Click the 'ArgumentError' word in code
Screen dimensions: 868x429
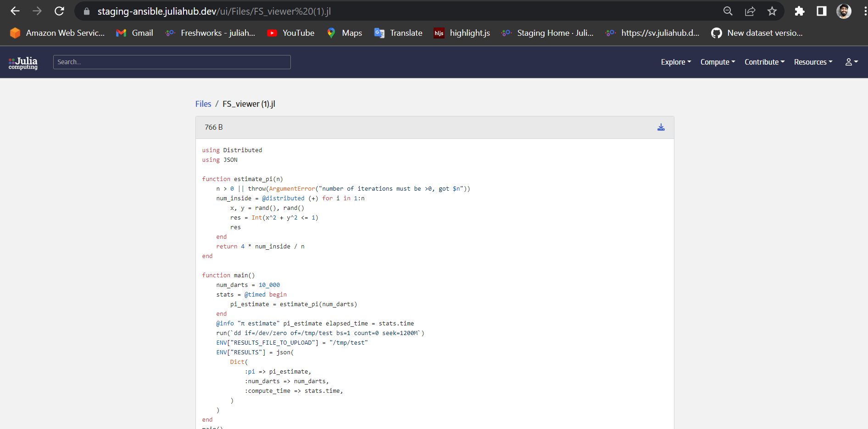point(292,189)
